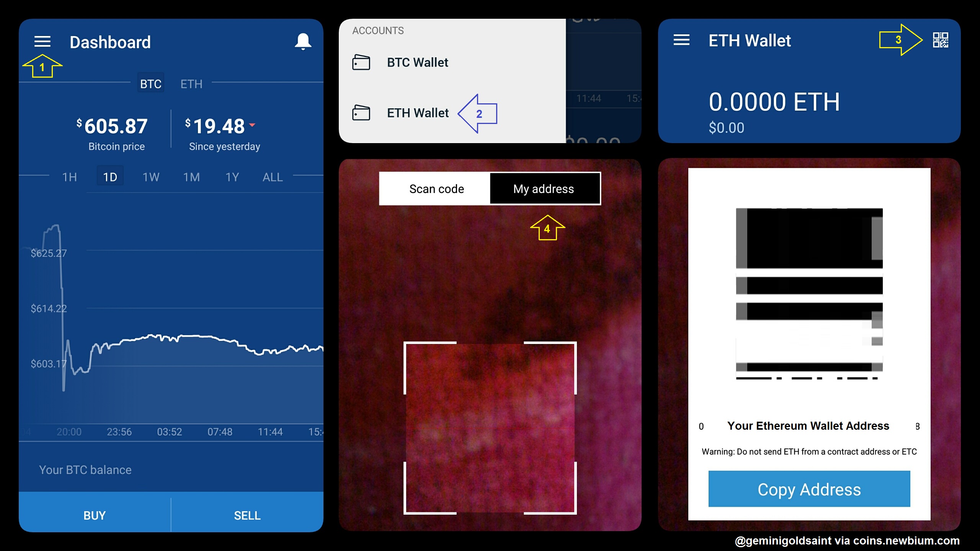This screenshot has width=980, height=551.
Task: Tap the notification bell icon
Action: [304, 42]
